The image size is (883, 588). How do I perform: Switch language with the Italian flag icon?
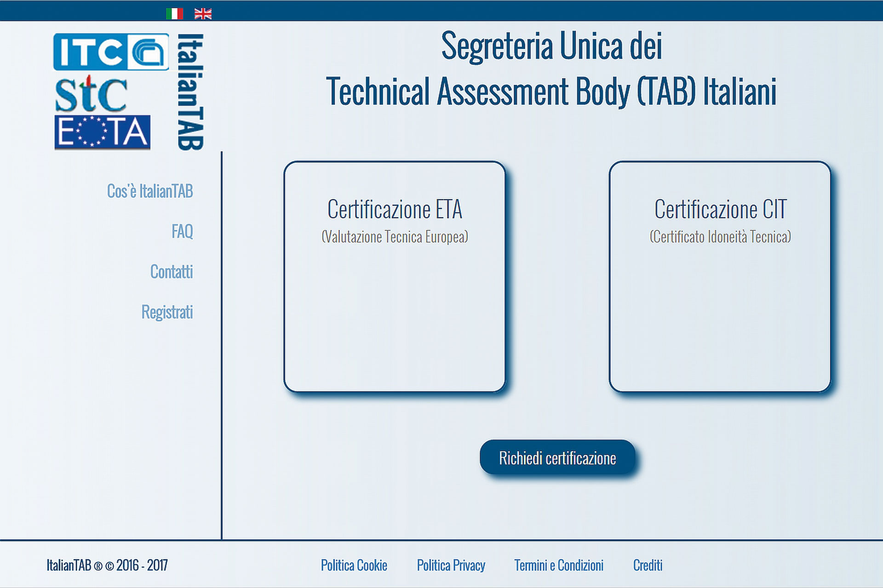point(174,14)
